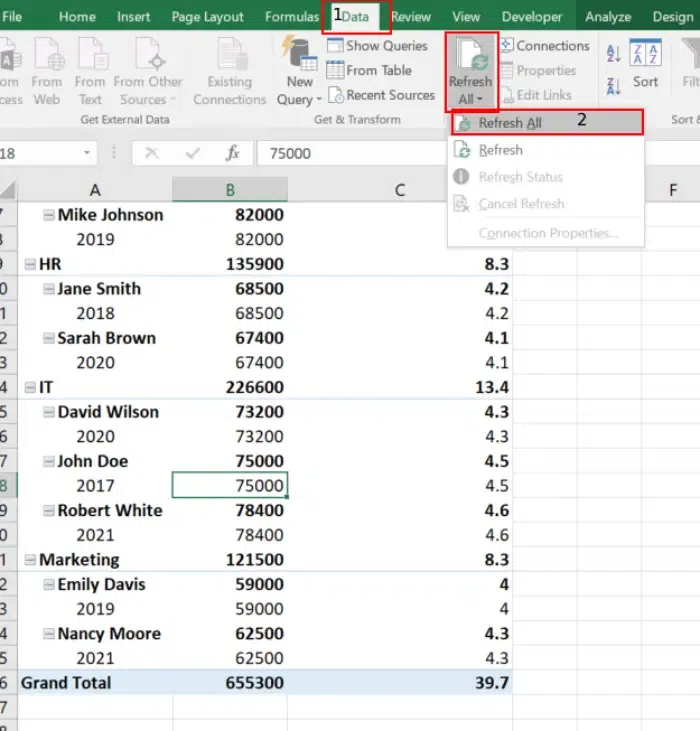Open the PivotTable Design tab
This screenshot has width=700, height=731.
point(673,17)
